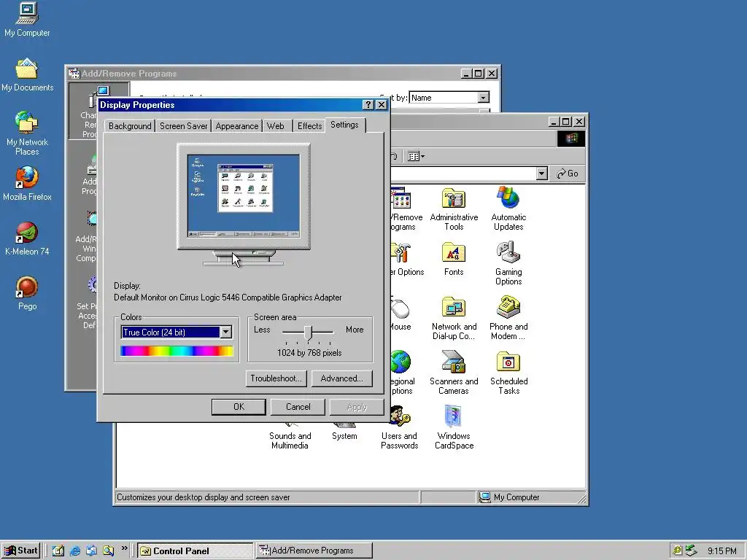Launch the Mozilla Firefox desktop shortcut
The height and width of the screenshot is (560, 747).
pyautogui.click(x=27, y=184)
